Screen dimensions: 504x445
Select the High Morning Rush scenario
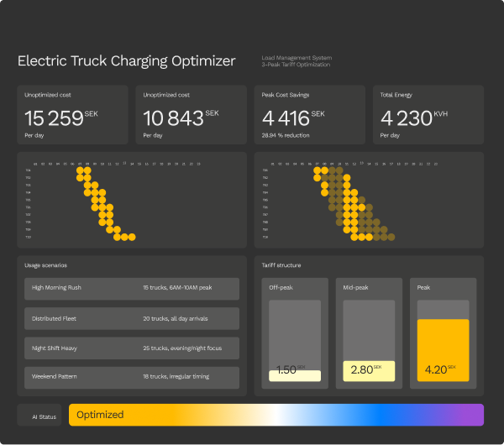[132, 288]
